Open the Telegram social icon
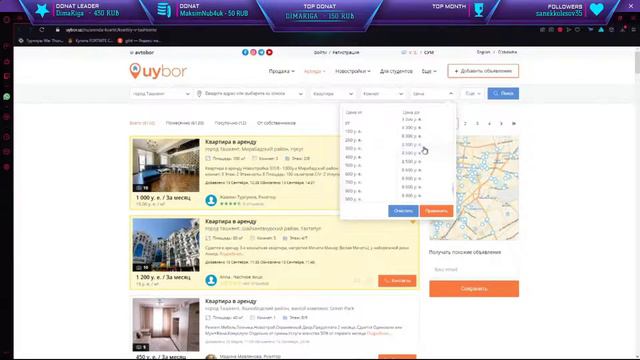 [x=261, y=52]
